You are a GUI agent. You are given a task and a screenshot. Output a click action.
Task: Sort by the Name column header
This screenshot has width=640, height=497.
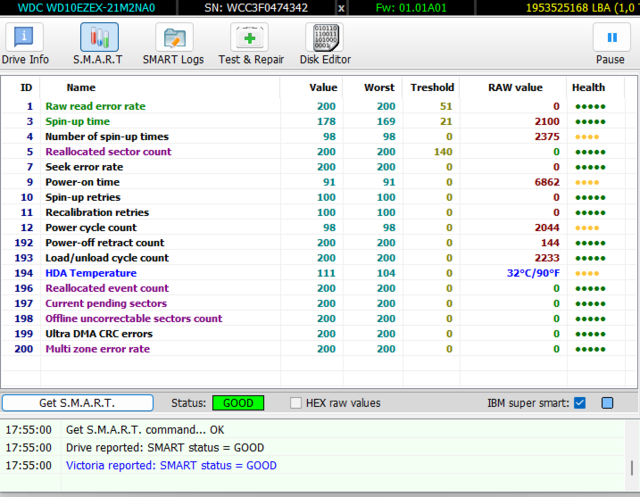click(81, 87)
